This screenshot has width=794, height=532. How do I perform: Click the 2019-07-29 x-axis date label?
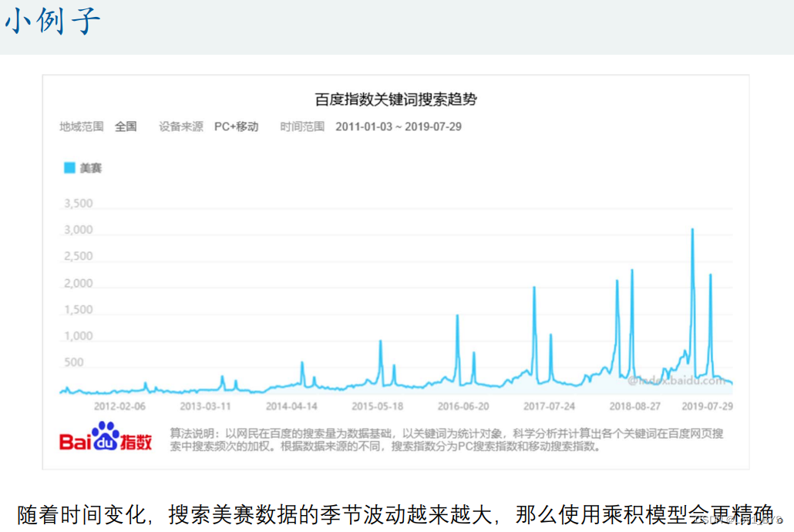coord(707,406)
